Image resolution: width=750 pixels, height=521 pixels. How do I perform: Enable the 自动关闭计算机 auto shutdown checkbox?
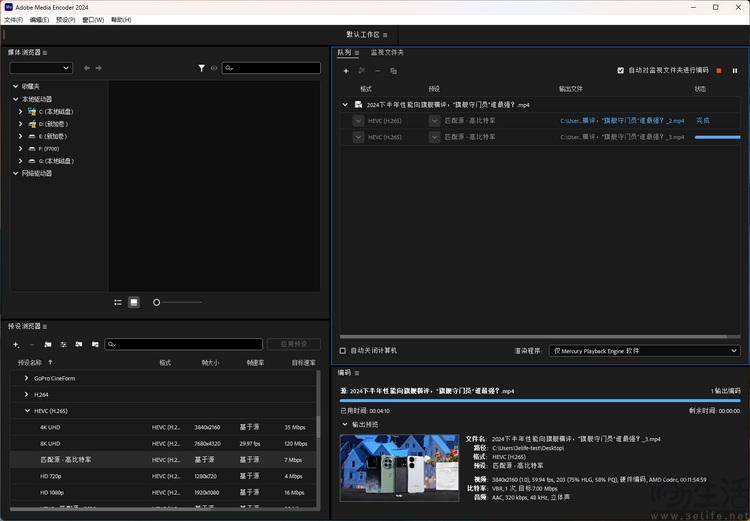342,351
